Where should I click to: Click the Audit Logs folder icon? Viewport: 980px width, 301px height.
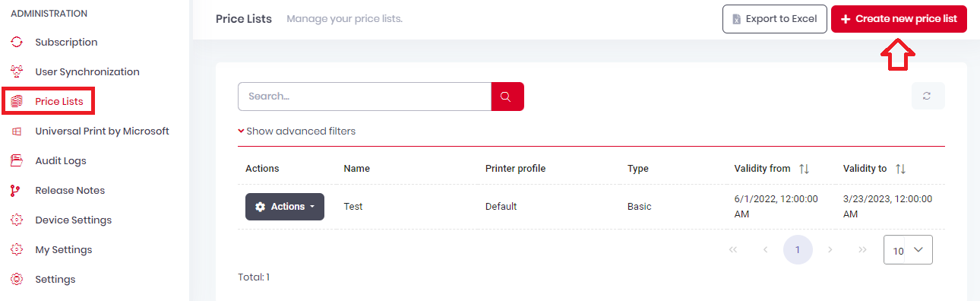tap(17, 160)
